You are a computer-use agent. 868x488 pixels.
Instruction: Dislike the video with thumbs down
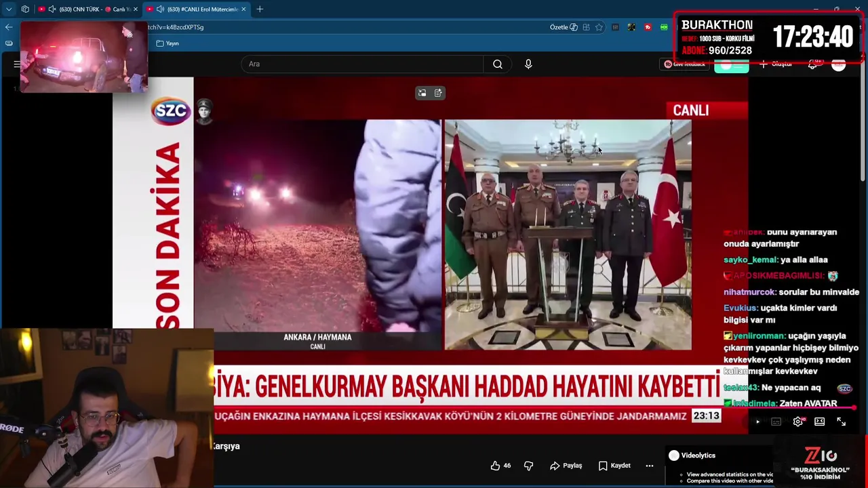point(528,466)
